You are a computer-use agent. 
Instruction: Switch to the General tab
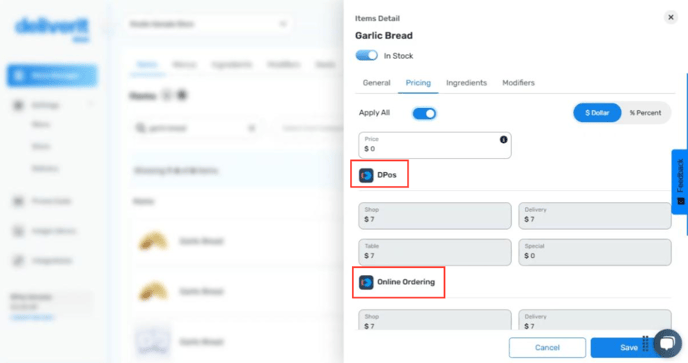[x=376, y=83]
